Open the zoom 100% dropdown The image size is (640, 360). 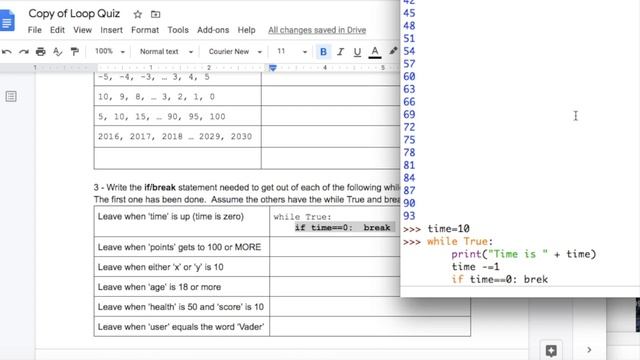[109, 51]
